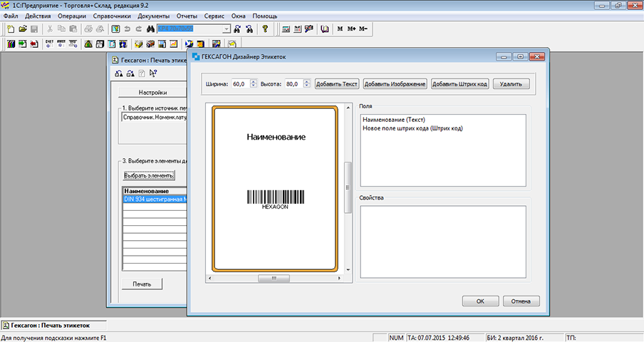The width and height of the screenshot is (644, 342).
Task: Increase the Ширина value with spinner
Action: point(253,82)
